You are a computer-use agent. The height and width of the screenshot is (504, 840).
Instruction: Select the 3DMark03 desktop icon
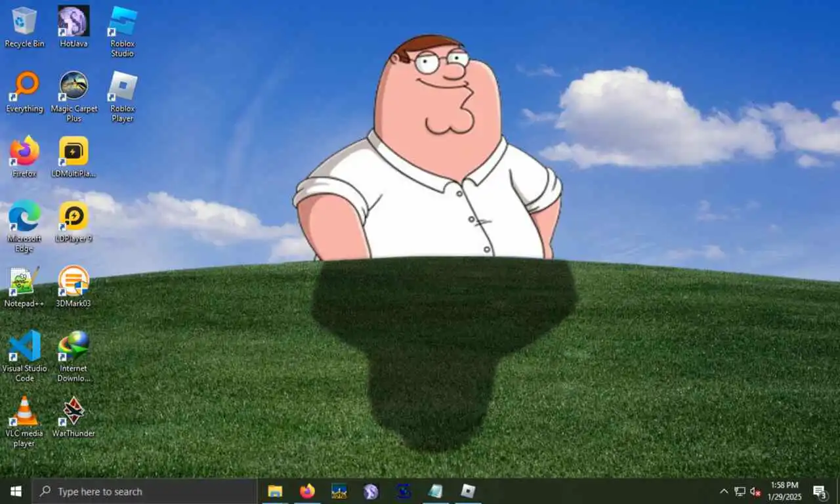pyautogui.click(x=73, y=287)
